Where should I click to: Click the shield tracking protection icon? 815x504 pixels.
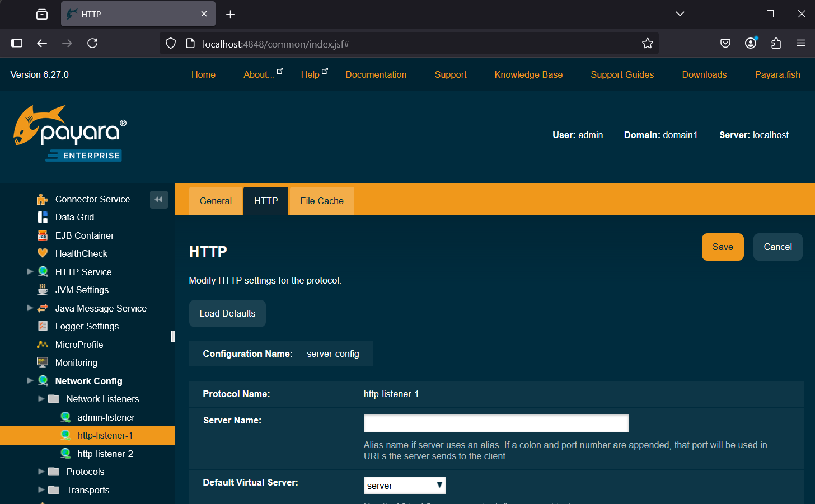tap(171, 44)
